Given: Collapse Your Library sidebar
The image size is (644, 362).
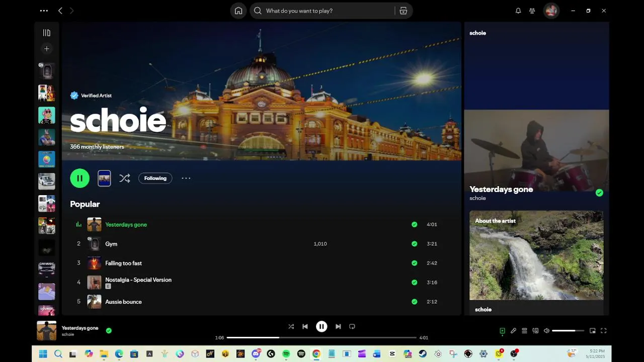Looking at the screenshot, I should (x=47, y=33).
